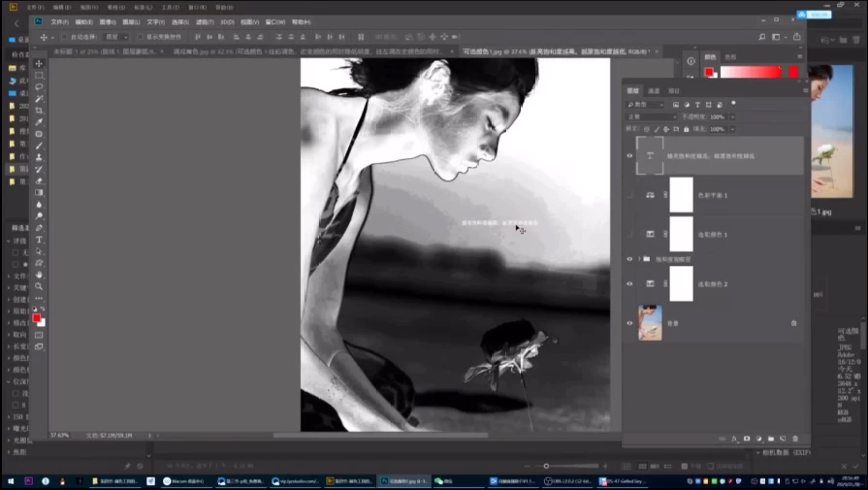Expand the layer group folder

pos(639,259)
